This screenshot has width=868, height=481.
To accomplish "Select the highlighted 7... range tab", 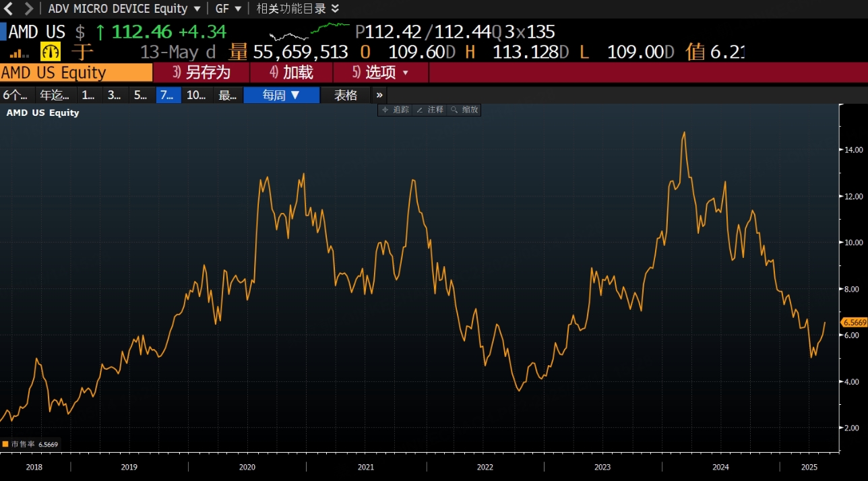I will point(168,95).
